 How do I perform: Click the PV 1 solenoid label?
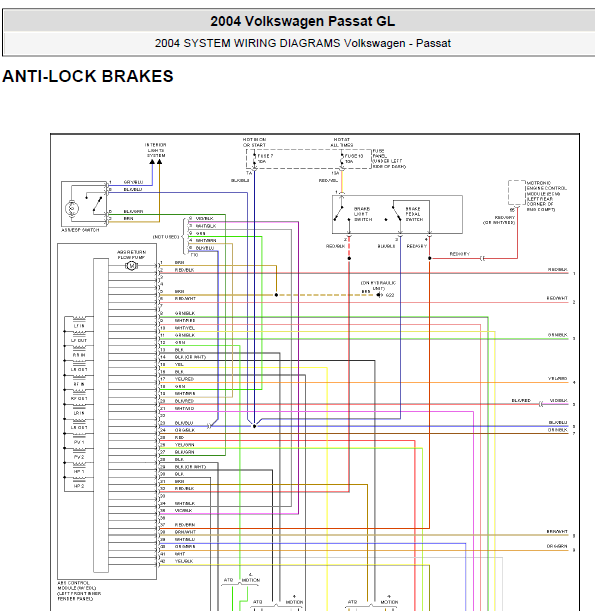point(79,443)
